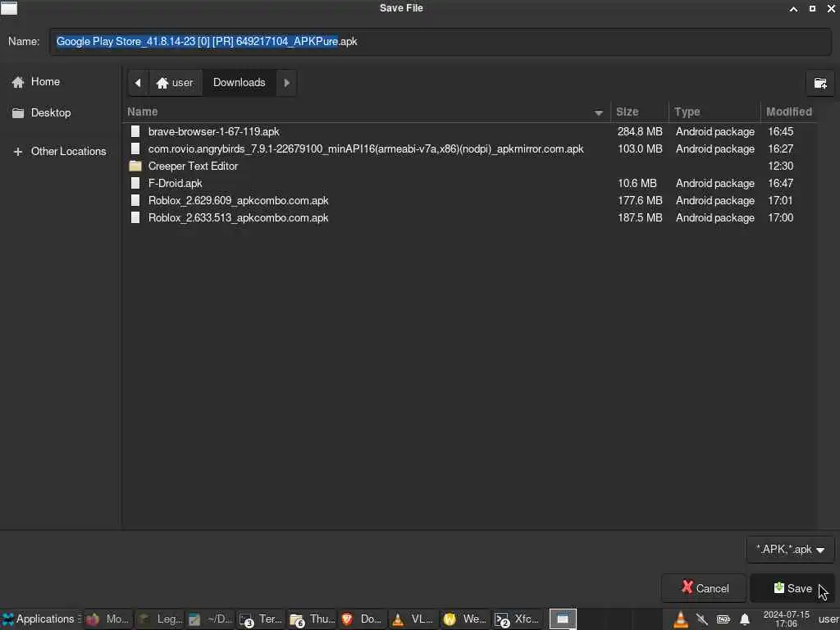The width and height of the screenshot is (840, 630).
Task: Open the *.APK,*.apk file filter dropdown
Action: tap(790, 550)
